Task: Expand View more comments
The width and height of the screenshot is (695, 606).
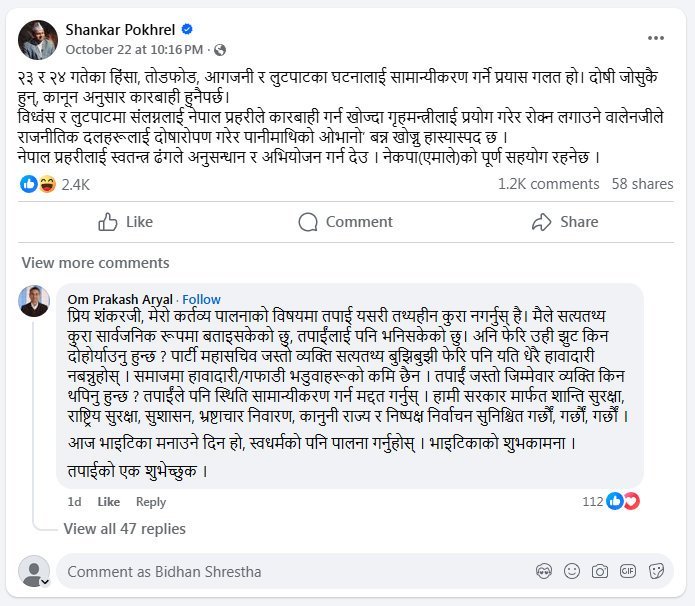Action: tap(80, 262)
